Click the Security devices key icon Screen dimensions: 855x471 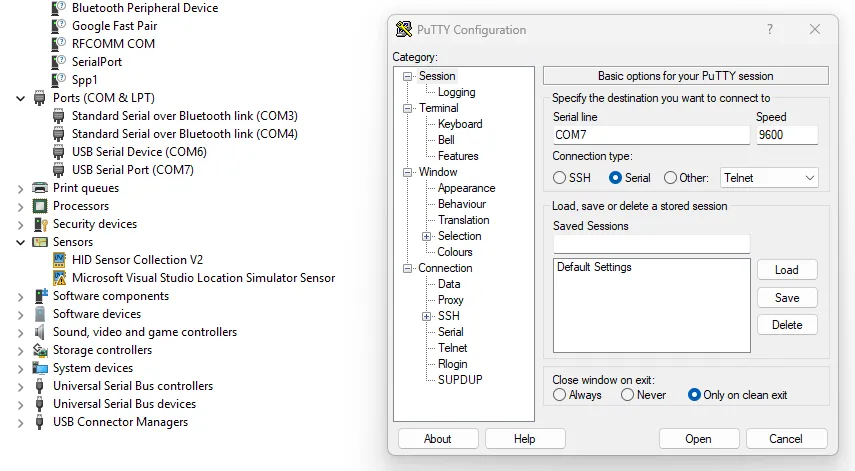40,224
